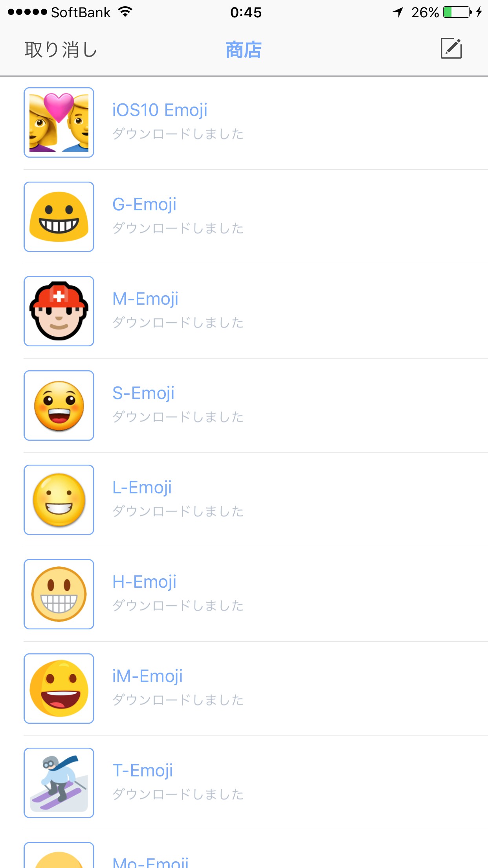This screenshot has height=868, width=488.
Task: Tap the S-Emoji blushing smiley icon
Action: pos(59,405)
